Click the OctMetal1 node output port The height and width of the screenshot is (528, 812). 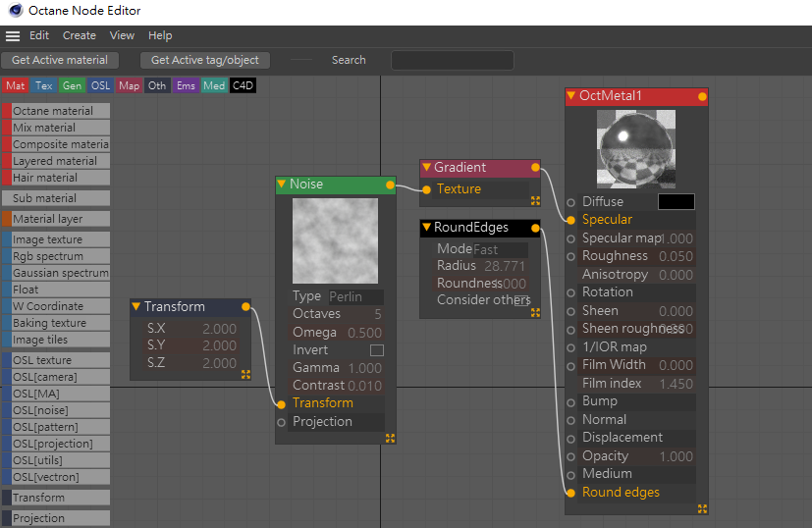click(702, 96)
